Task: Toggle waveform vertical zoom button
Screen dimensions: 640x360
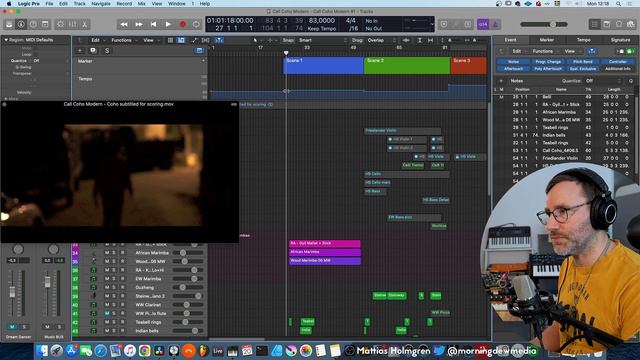Action: 406,40
